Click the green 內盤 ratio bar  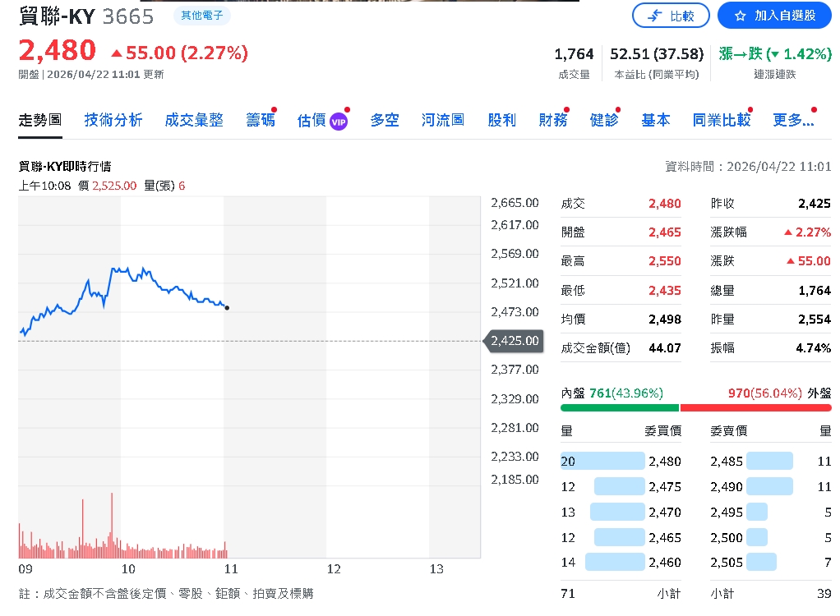pos(620,407)
